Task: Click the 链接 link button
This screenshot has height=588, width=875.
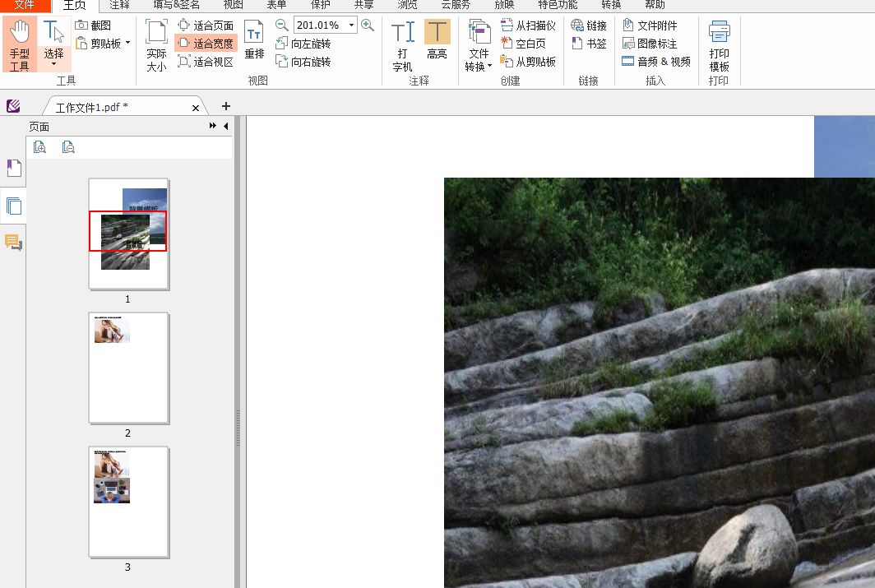Action: click(x=589, y=25)
